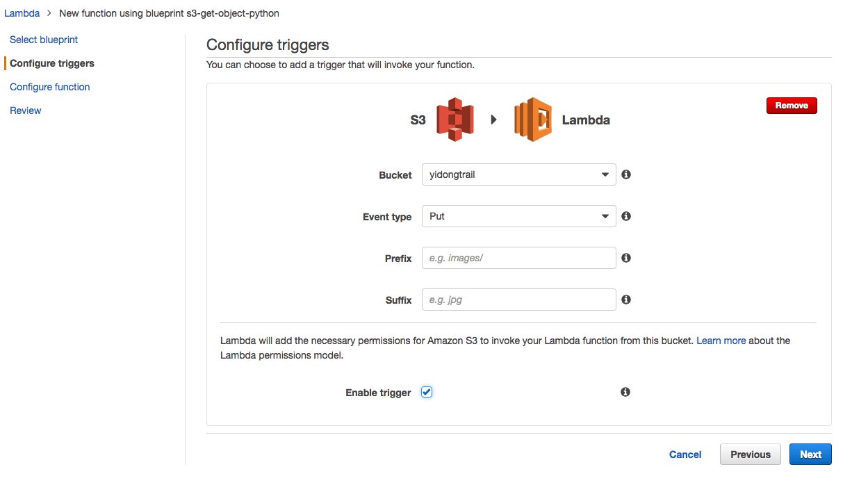Open the info icon beside Bucket

(626, 174)
